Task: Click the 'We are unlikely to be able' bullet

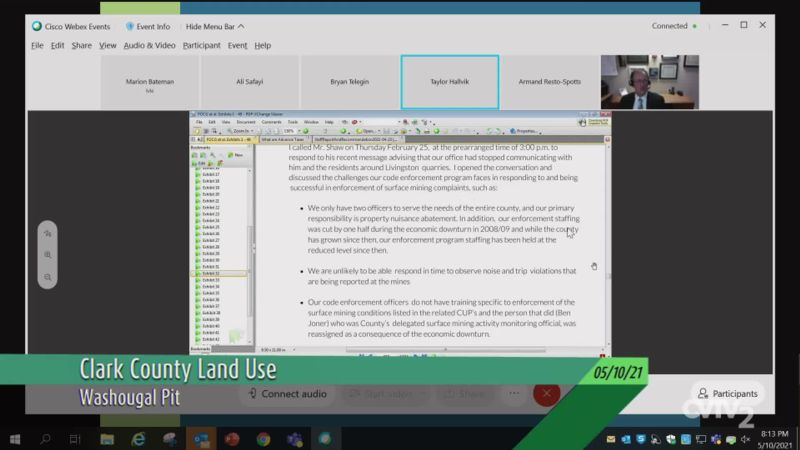Action: (x=441, y=276)
